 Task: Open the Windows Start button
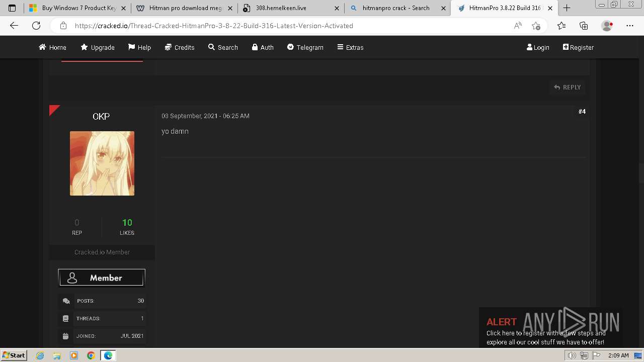(x=14, y=355)
